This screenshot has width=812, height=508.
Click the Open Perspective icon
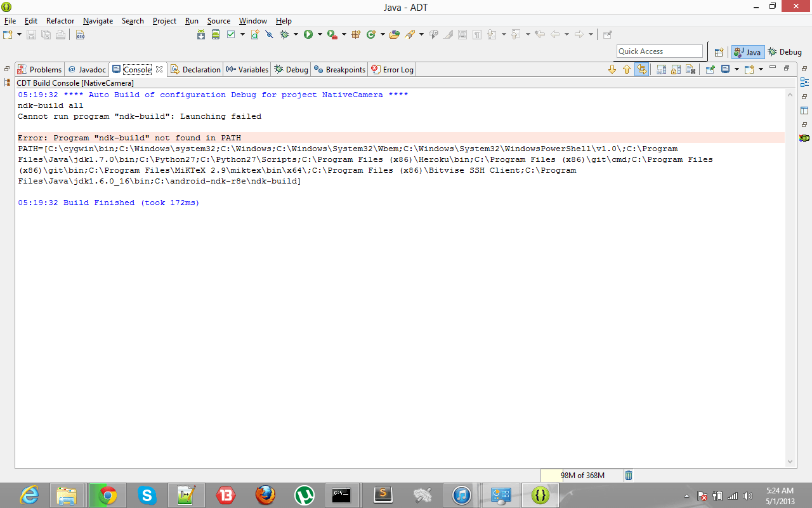pos(719,52)
